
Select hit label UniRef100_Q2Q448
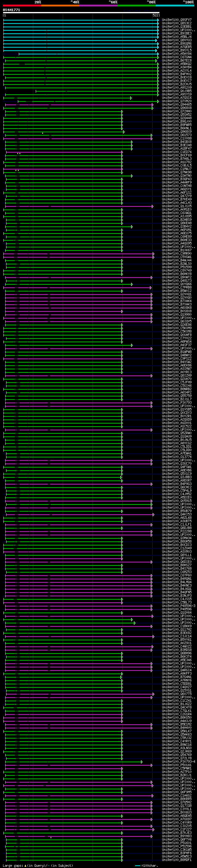click(177, 118)
